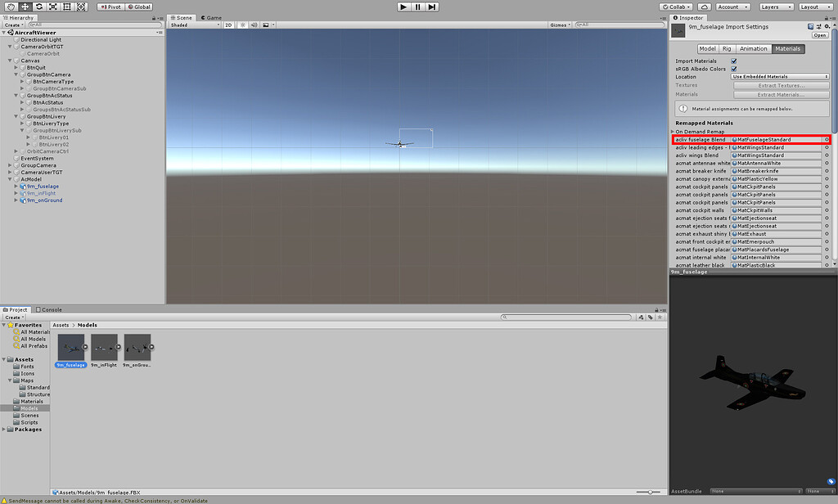Select the 9m_inFlight asset thumbnail
Viewport: 838px width, 504px height.
[x=104, y=348]
